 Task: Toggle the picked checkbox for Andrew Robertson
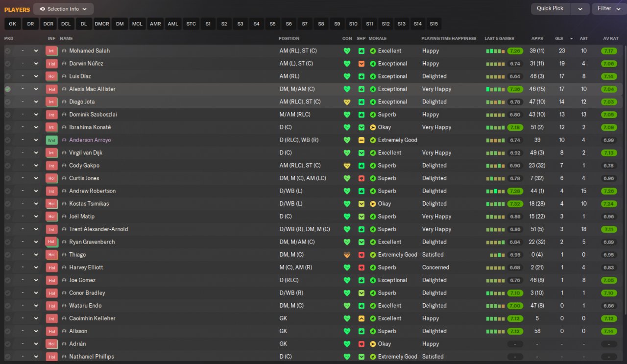pyautogui.click(x=8, y=191)
